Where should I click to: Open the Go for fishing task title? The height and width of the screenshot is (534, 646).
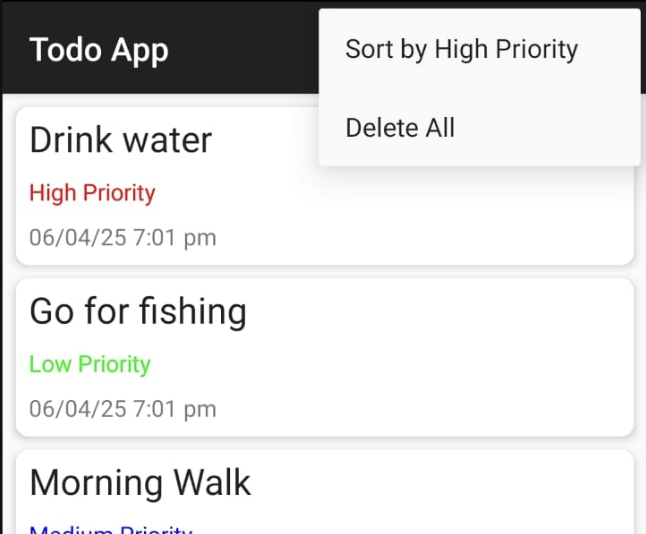tap(138, 312)
